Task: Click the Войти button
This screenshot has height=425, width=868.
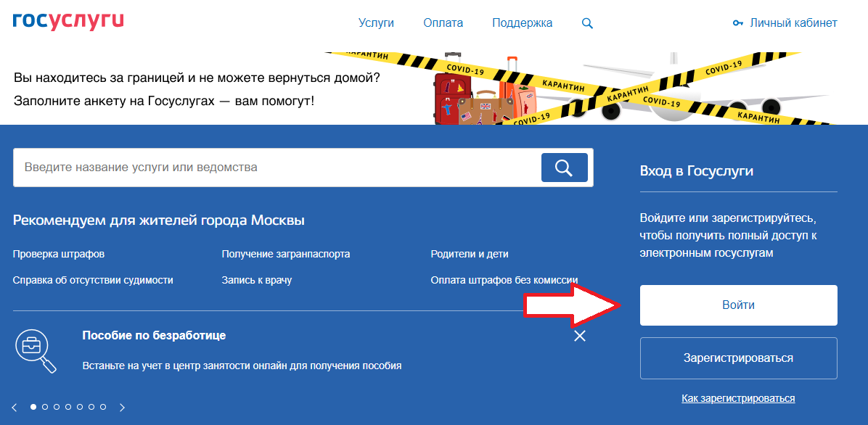Action: click(x=739, y=305)
